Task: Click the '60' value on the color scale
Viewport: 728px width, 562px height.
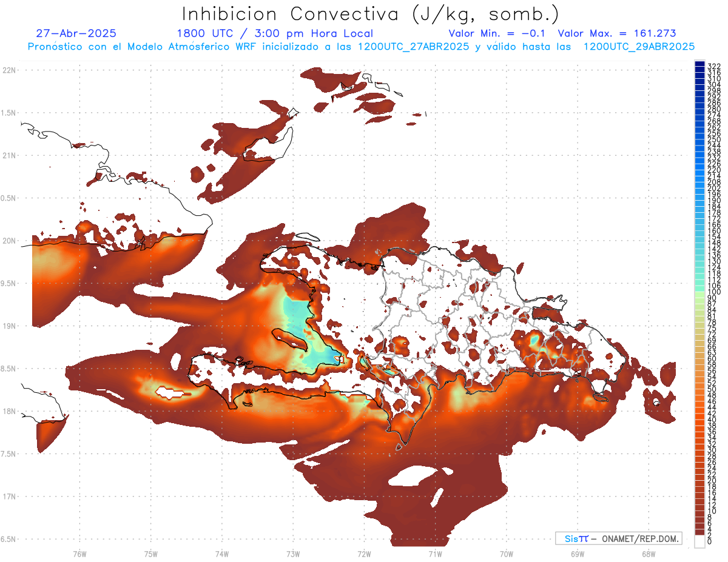Action: [x=712, y=358]
